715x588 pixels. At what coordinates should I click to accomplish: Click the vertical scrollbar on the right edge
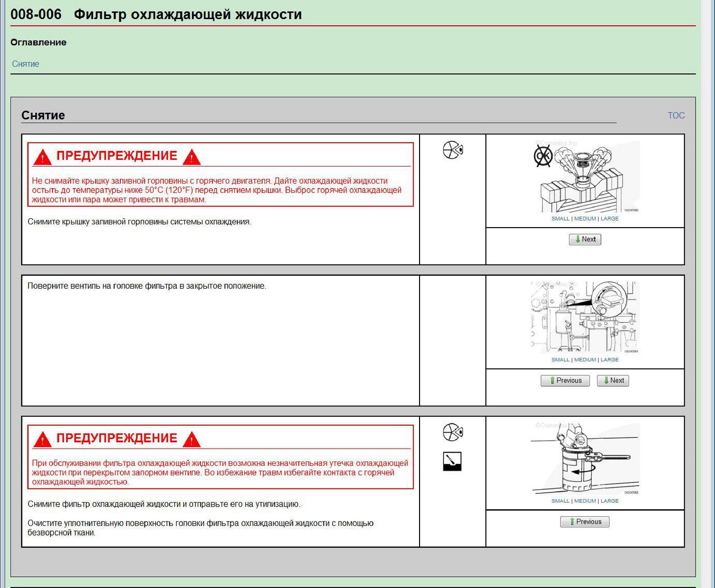tap(707, 294)
